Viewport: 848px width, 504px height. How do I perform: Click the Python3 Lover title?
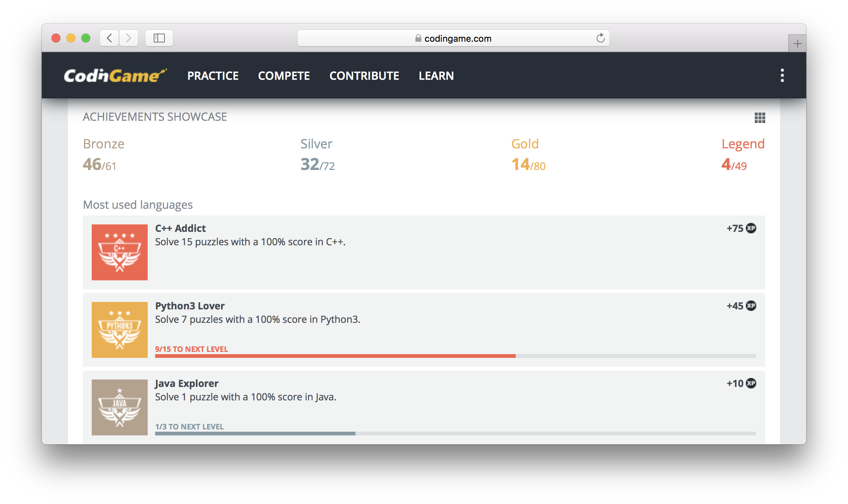(190, 306)
